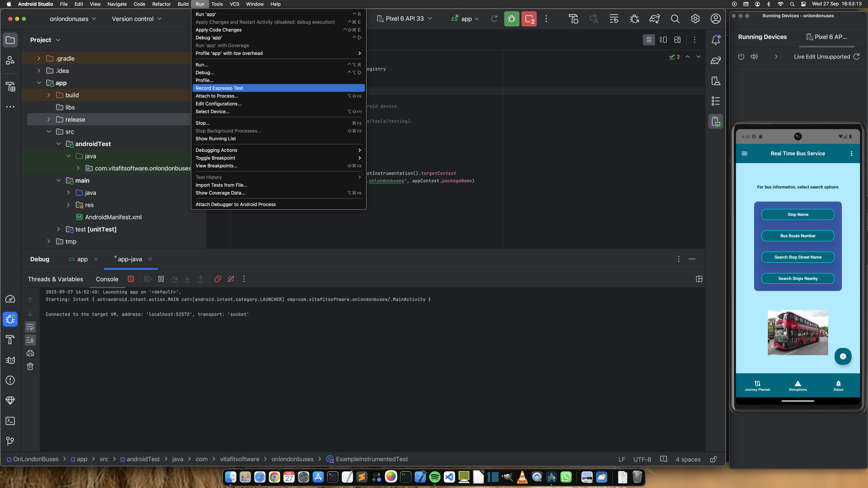
Task: Collapse the androidTest folder
Action: [x=59, y=144]
